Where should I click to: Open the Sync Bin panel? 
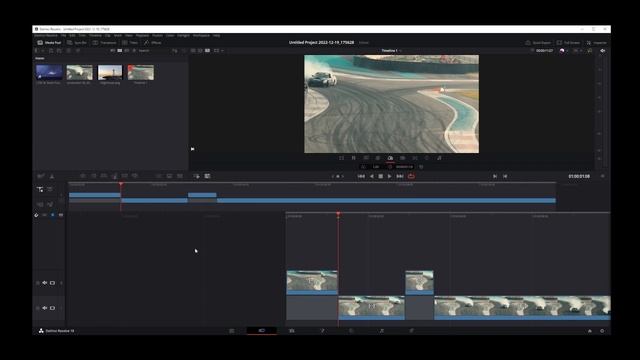(77, 42)
